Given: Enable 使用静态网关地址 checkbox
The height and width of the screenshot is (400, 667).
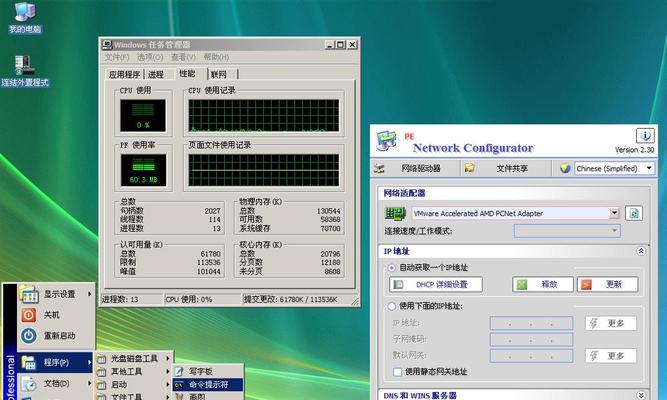Looking at the screenshot, I should [397, 372].
